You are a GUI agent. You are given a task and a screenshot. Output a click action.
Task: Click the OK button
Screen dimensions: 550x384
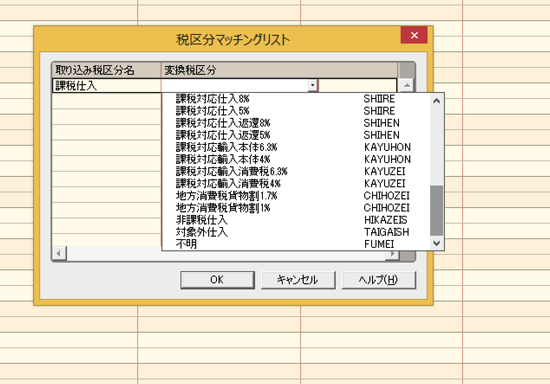pyautogui.click(x=217, y=279)
